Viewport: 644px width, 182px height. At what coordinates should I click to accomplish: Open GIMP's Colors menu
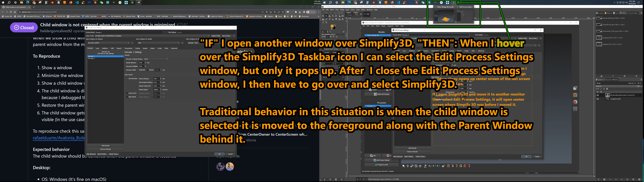point(353,10)
